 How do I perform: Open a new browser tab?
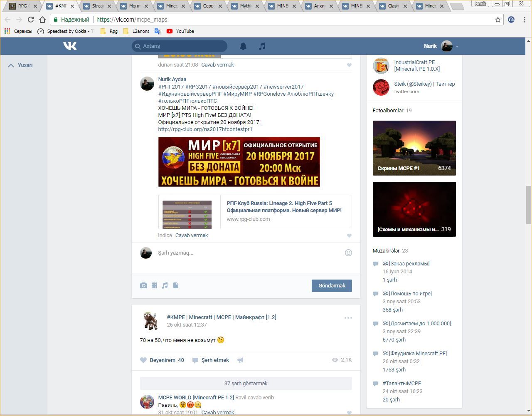(457, 6)
